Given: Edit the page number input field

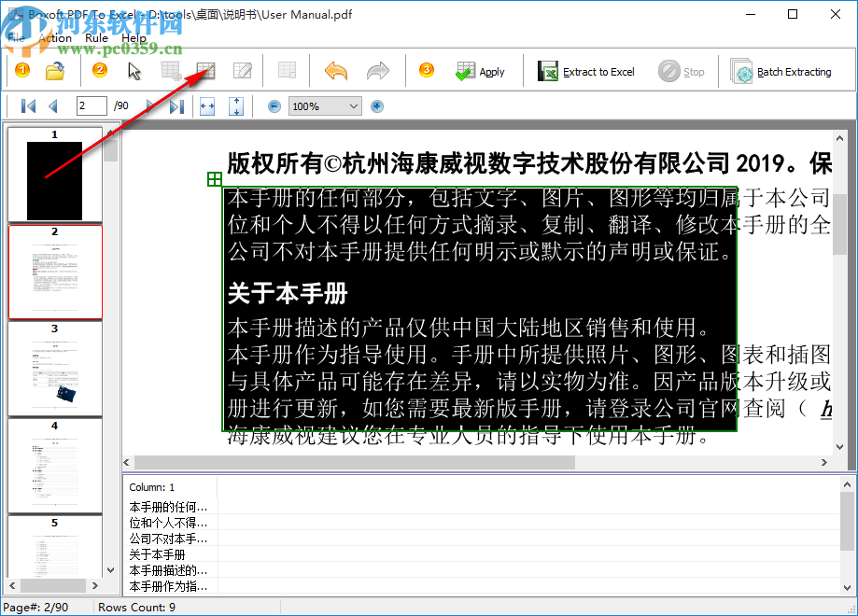Looking at the screenshot, I should click(91, 105).
